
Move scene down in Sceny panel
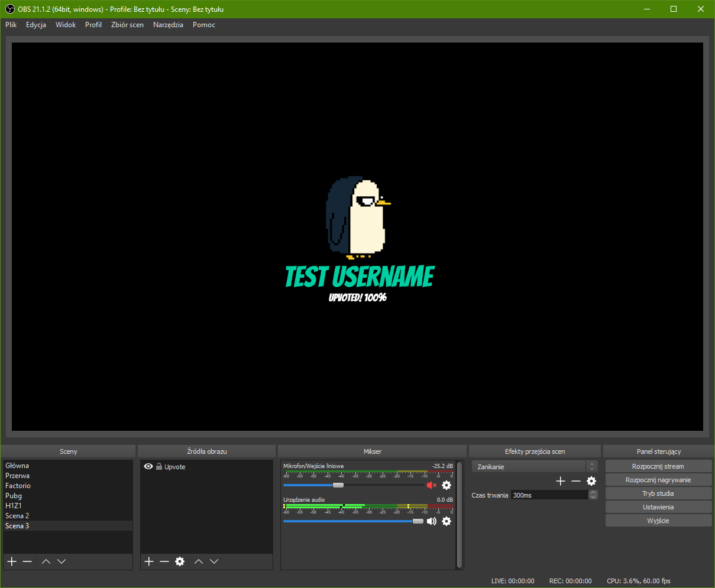point(62,561)
